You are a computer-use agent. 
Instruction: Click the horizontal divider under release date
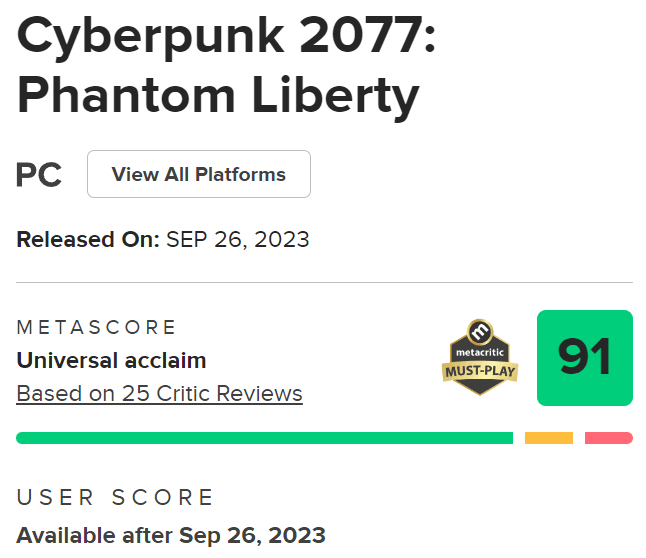click(325, 283)
